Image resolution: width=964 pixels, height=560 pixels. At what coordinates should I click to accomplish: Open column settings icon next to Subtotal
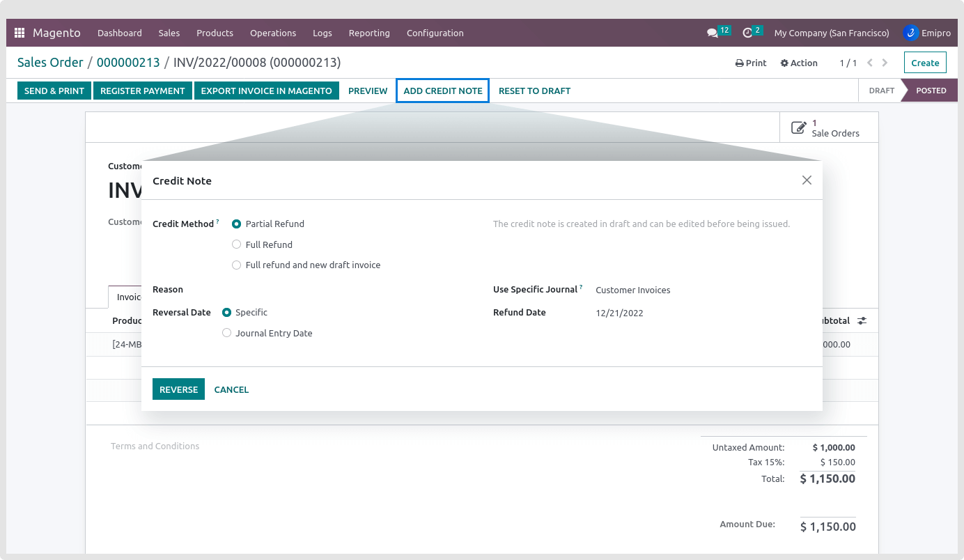[x=862, y=321]
